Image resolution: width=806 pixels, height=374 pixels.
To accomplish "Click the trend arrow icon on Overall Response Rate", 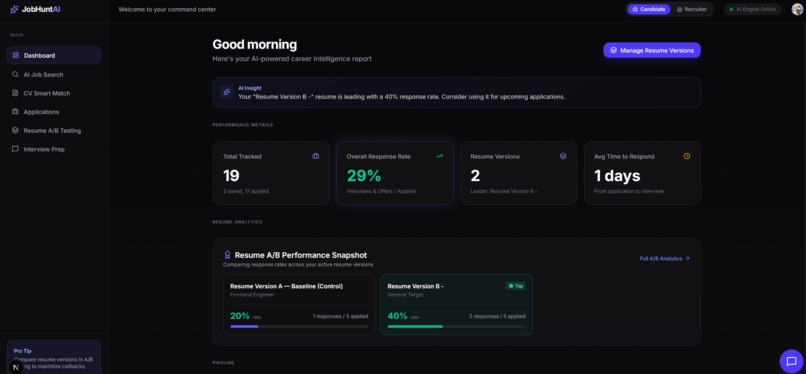I will (439, 156).
